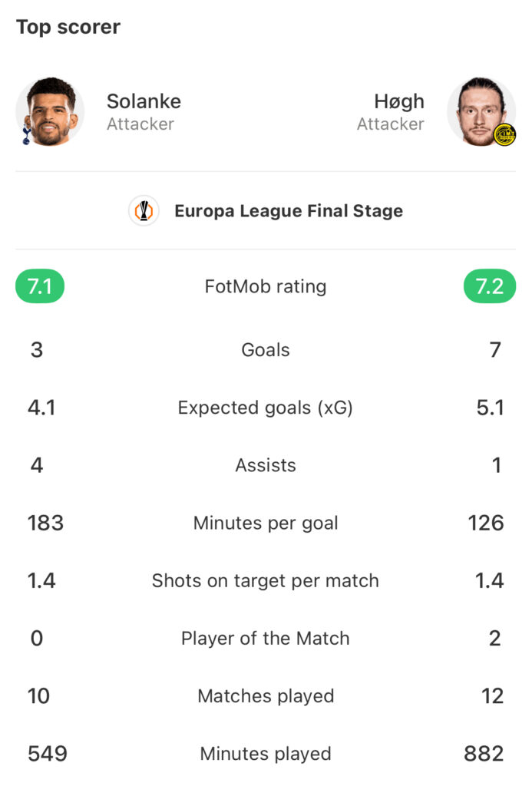
Task: Open Solanke's player photo
Action: 50,111
